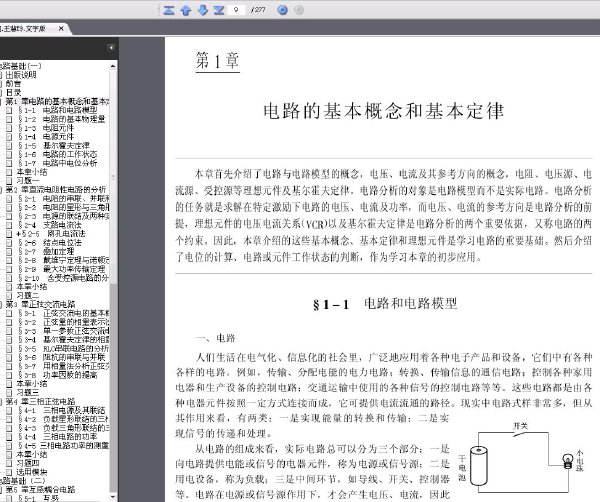Open bookmark §1-1 电路和电路模型
Image resolution: width=600 pixels, height=502 pixels.
coord(57,110)
